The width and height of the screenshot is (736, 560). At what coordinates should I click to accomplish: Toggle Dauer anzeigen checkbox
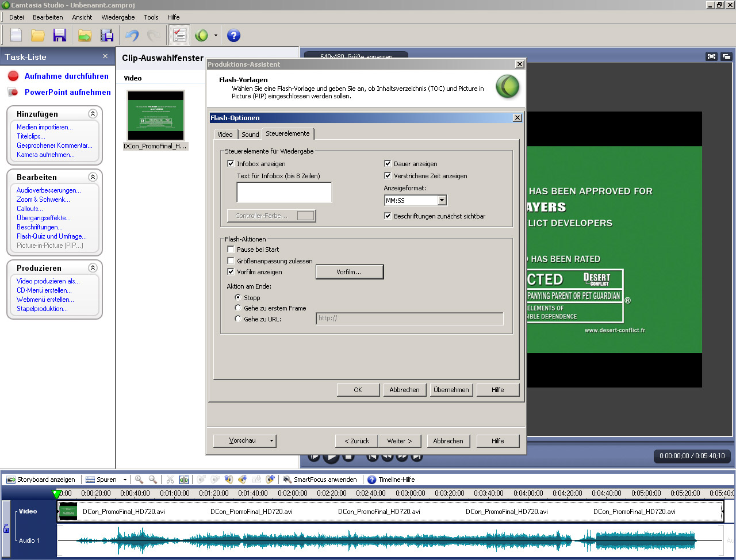click(x=388, y=164)
